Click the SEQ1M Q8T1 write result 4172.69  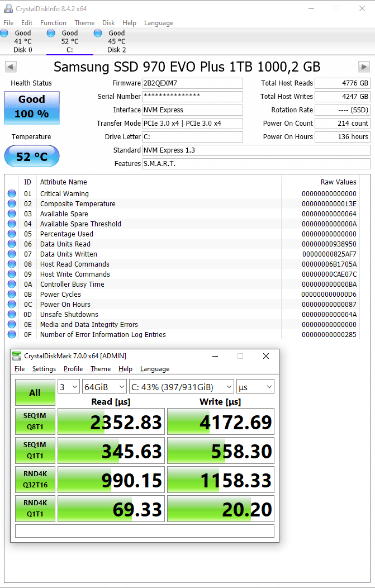221,421
